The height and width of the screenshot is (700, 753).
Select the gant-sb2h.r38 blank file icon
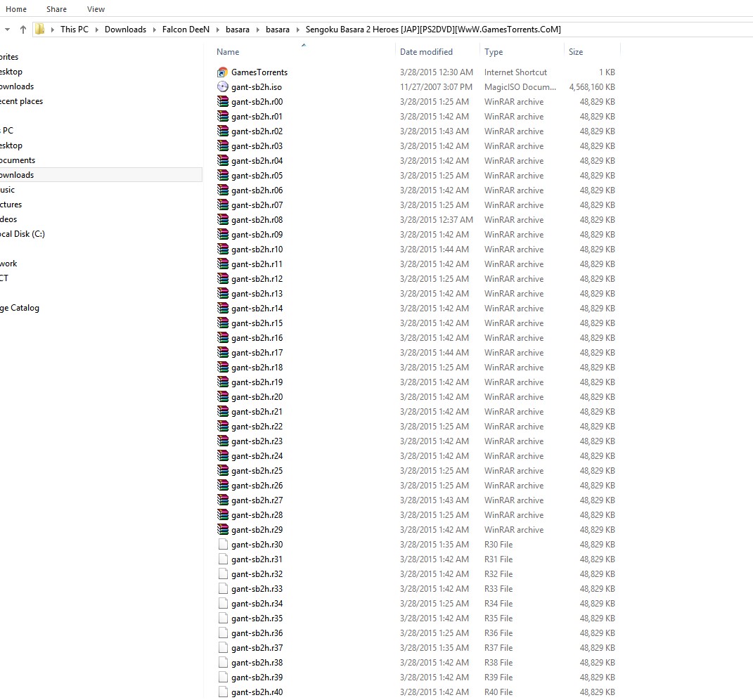222,663
